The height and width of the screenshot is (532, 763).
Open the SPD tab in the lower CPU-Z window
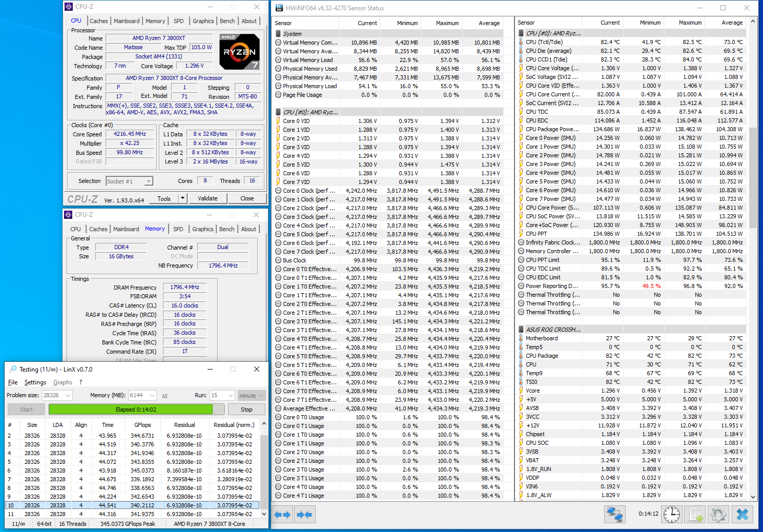coord(178,229)
